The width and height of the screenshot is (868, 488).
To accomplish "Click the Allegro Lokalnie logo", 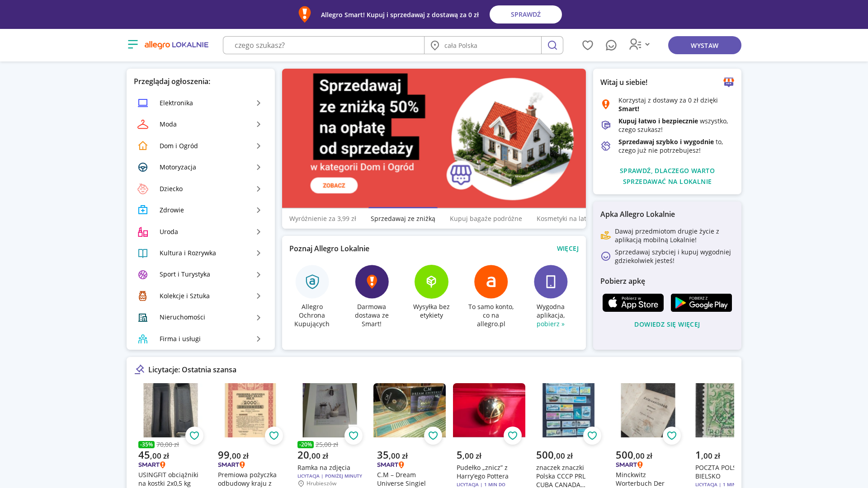I will click(176, 45).
